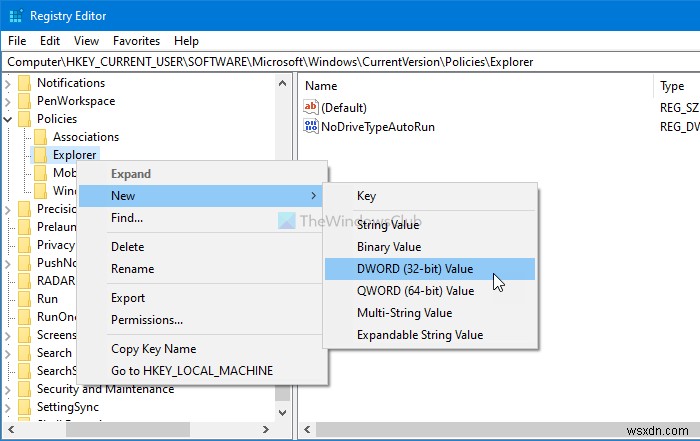
Task: Select the (Default) value row
Action: click(x=499, y=108)
